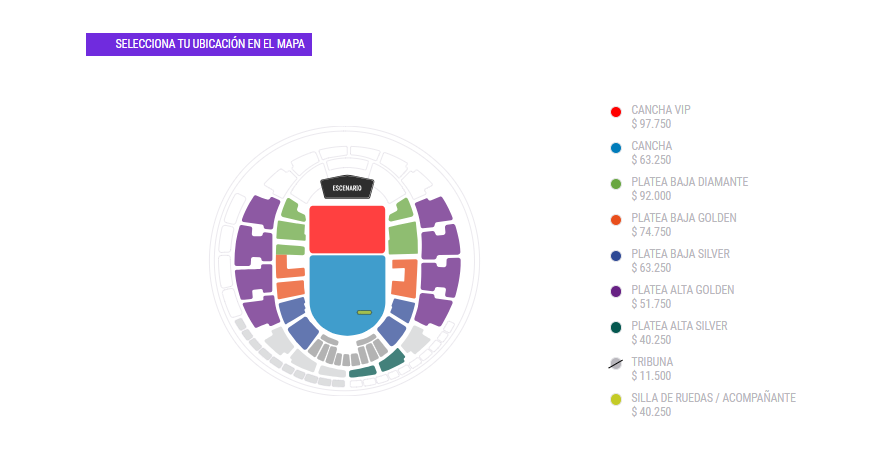Click the orange Platea Baja Golden legend dot
The width and height of the screenshot is (892, 449).
(616, 219)
